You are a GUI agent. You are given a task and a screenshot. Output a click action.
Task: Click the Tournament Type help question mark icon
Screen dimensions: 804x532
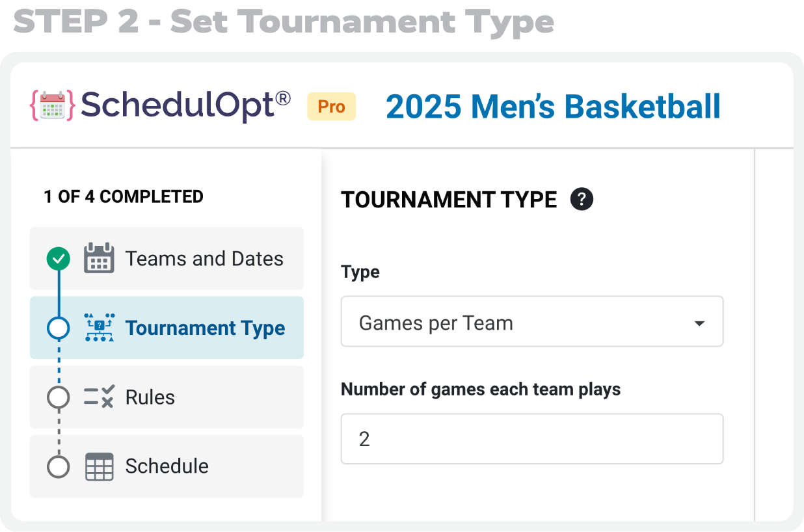pyautogui.click(x=582, y=199)
